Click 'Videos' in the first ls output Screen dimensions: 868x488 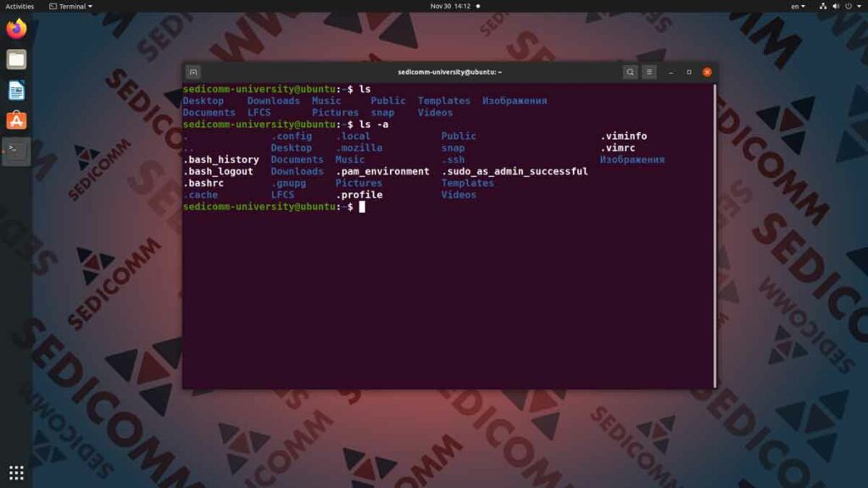435,113
